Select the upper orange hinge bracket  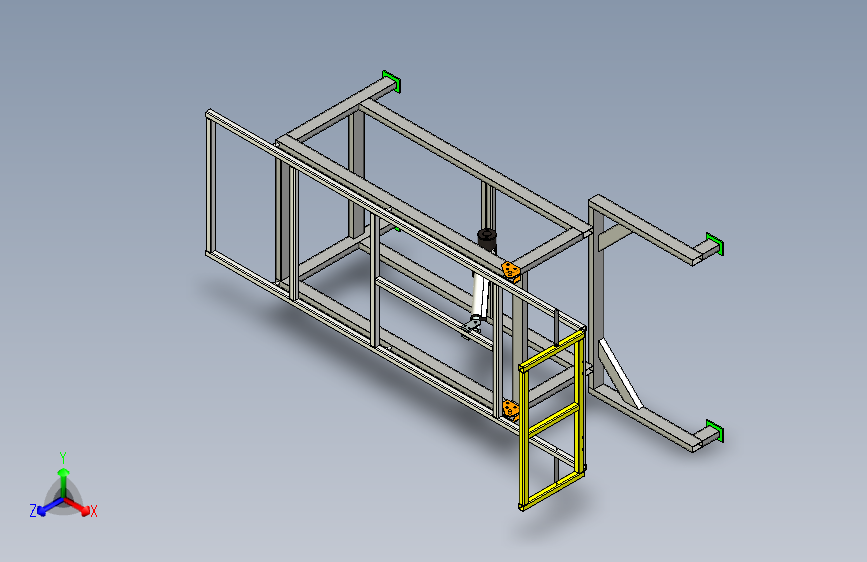(x=511, y=271)
